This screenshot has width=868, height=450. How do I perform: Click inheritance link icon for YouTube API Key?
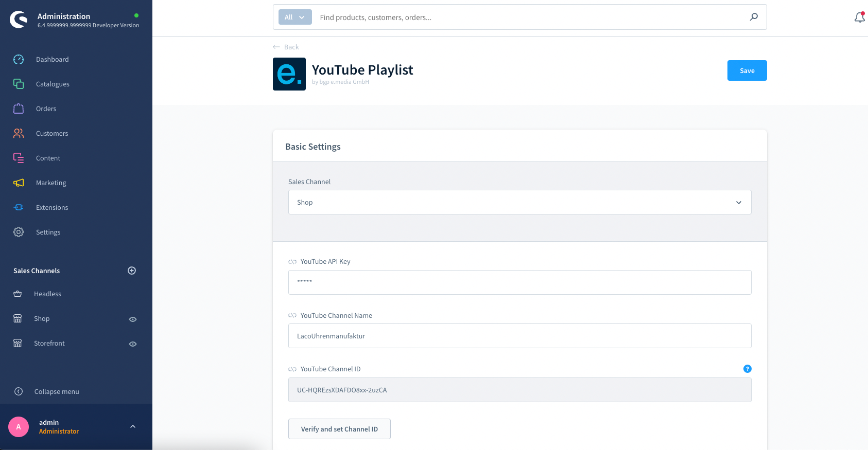point(292,262)
